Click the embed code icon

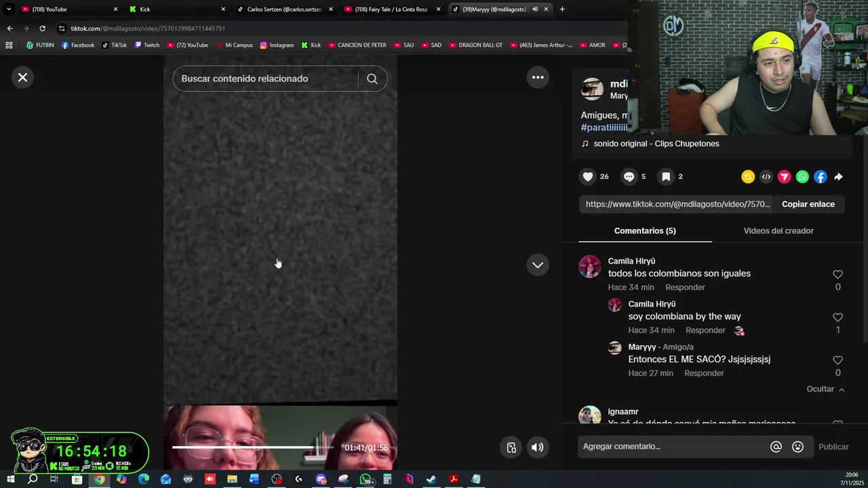(766, 177)
